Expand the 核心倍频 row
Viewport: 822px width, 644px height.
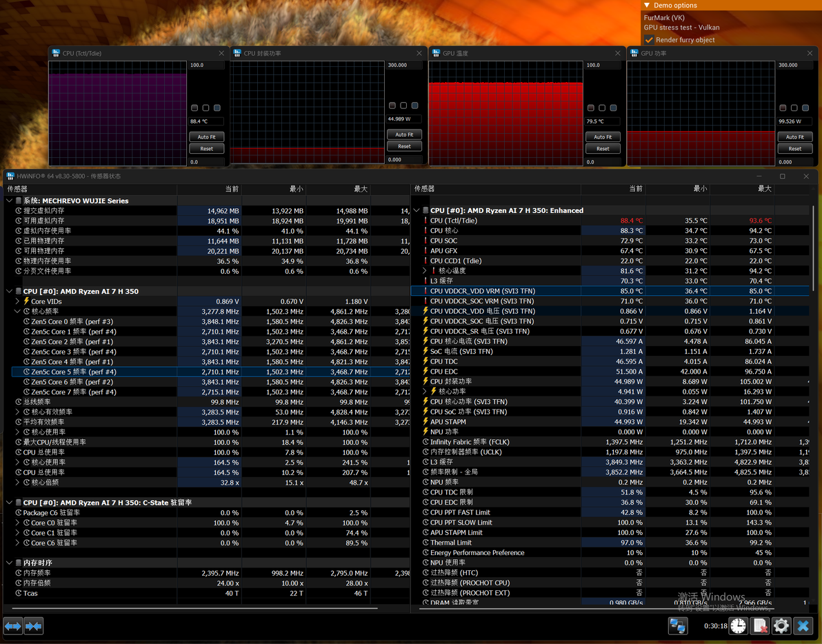pyautogui.click(x=17, y=482)
